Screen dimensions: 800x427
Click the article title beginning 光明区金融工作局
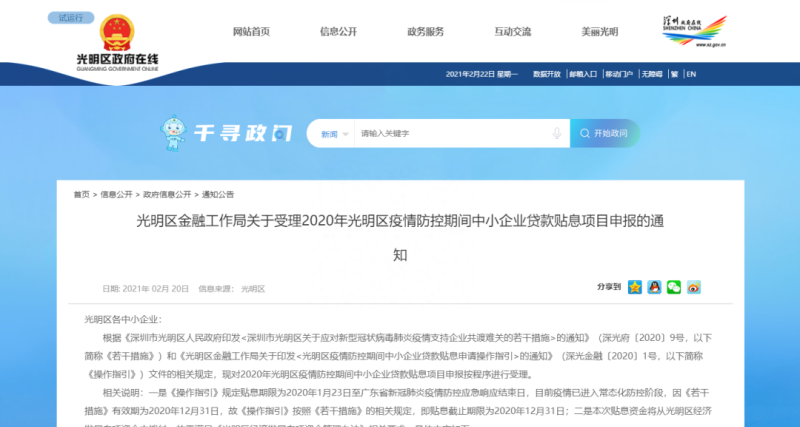pos(400,238)
